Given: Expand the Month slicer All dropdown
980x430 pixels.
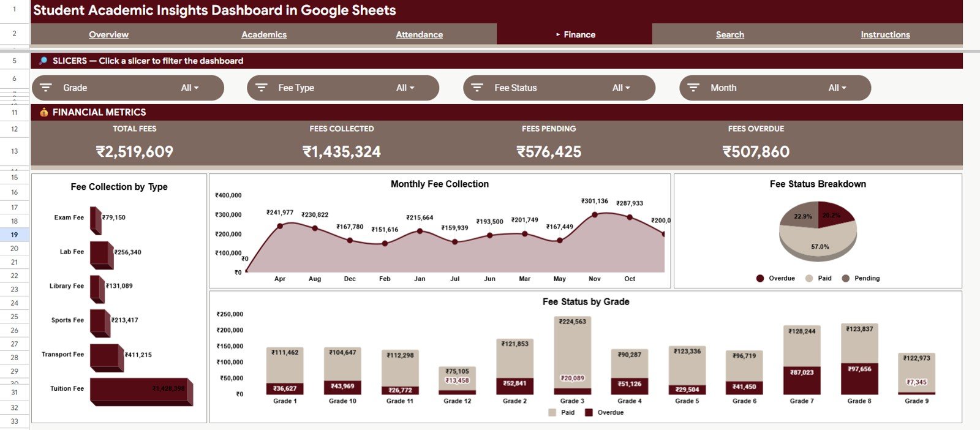Looking at the screenshot, I should tap(837, 88).
